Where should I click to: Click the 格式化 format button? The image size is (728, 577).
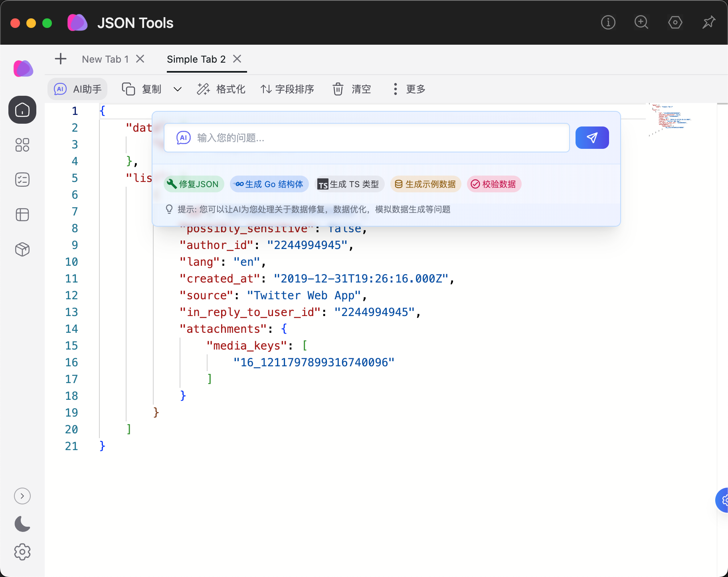coord(221,89)
